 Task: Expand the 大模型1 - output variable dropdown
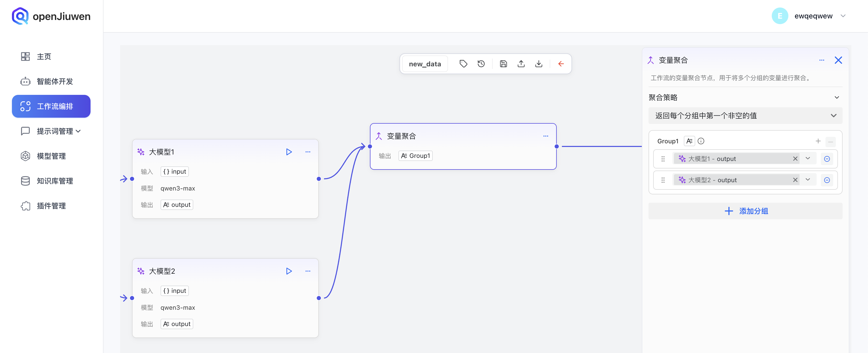point(808,159)
